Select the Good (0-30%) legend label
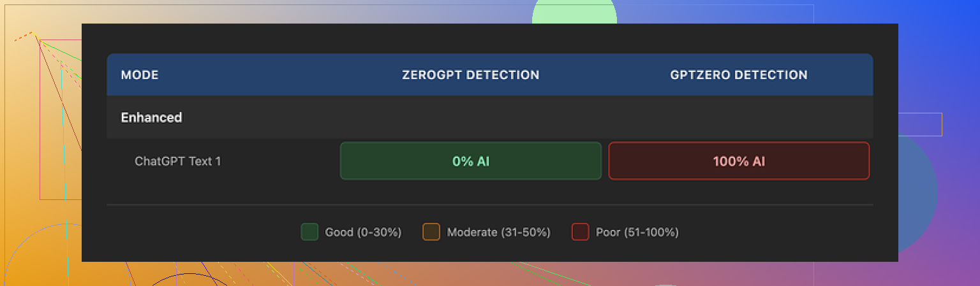Viewport: 980px width, 286px height. 363,232
